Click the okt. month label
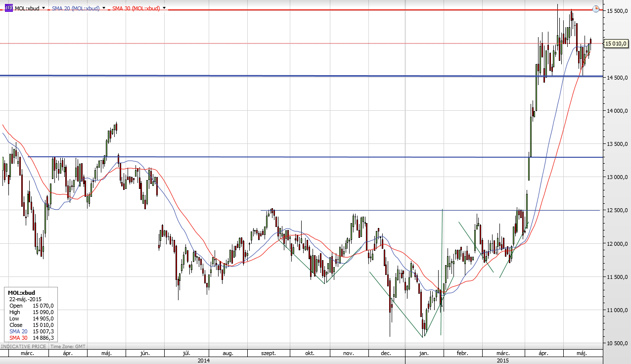The height and width of the screenshot is (364, 631). [x=310, y=354]
